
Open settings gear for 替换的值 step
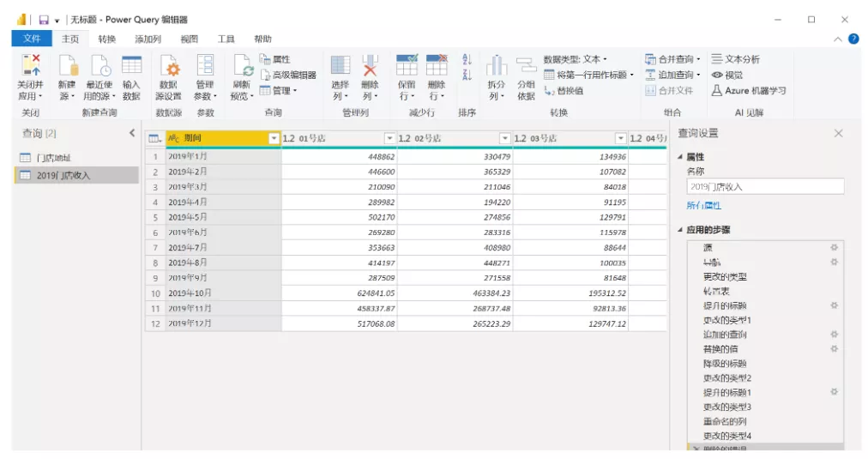point(834,348)
